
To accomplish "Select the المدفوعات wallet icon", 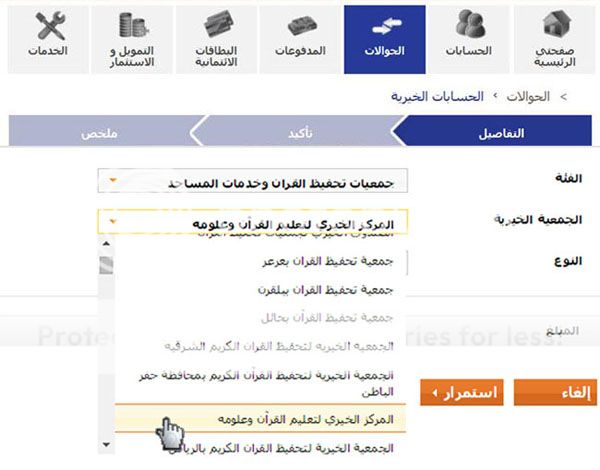I will click(304, 37).
